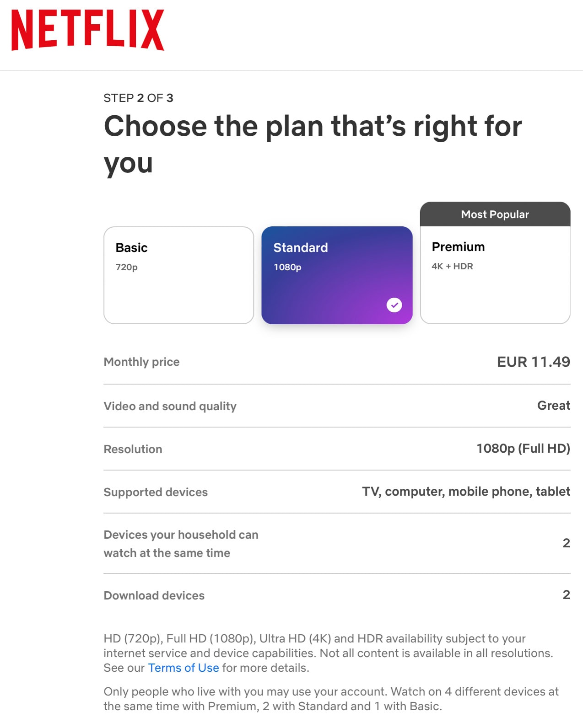
Task: Click the Standard plan title text
Action: click(x=300, y=247)
